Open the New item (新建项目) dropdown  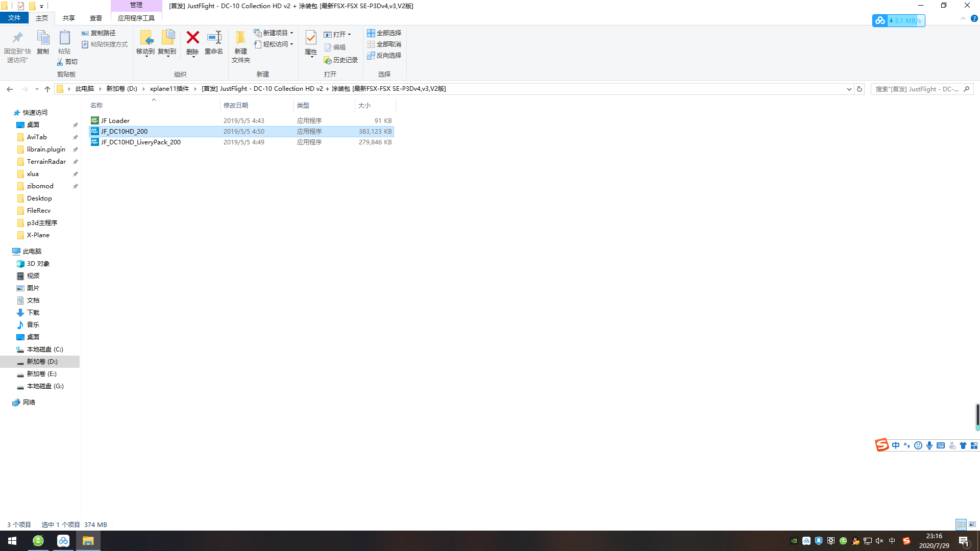coord(274,33)
